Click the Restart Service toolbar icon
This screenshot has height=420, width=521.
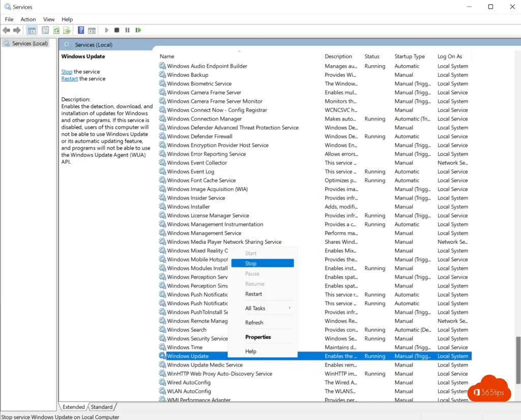pos(138,30)
